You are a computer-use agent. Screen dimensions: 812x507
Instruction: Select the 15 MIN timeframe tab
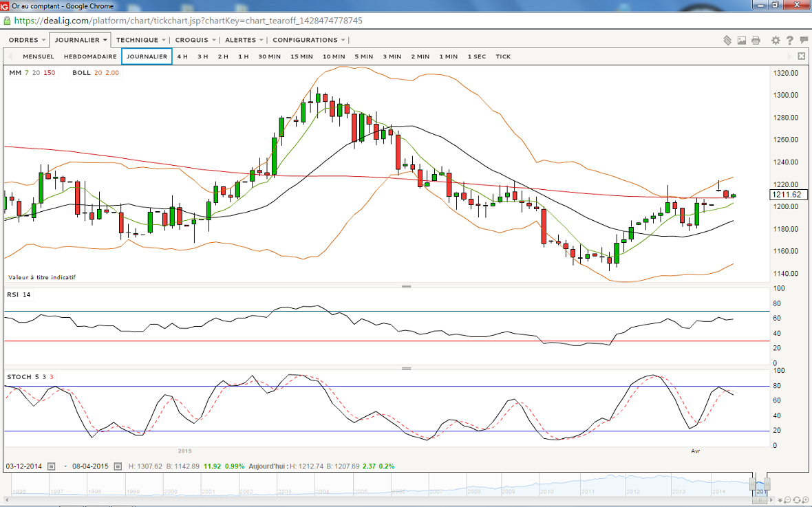click(301, 56)
